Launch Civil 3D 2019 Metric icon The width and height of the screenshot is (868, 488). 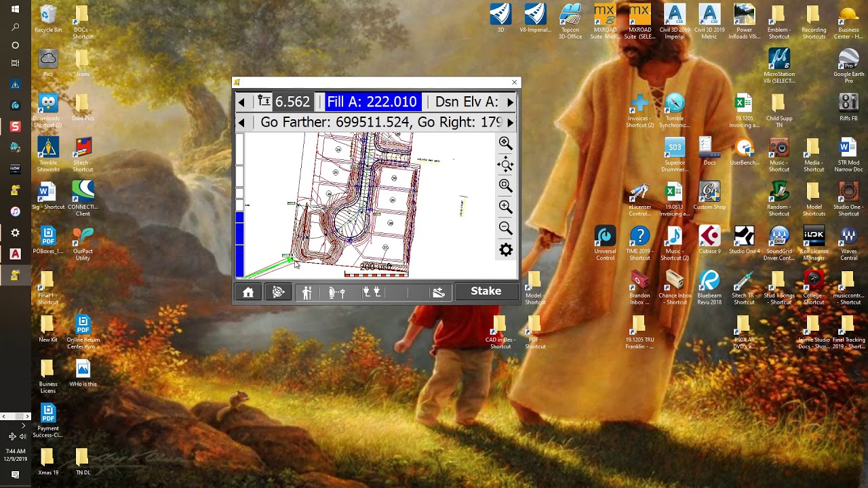(709, 22)
